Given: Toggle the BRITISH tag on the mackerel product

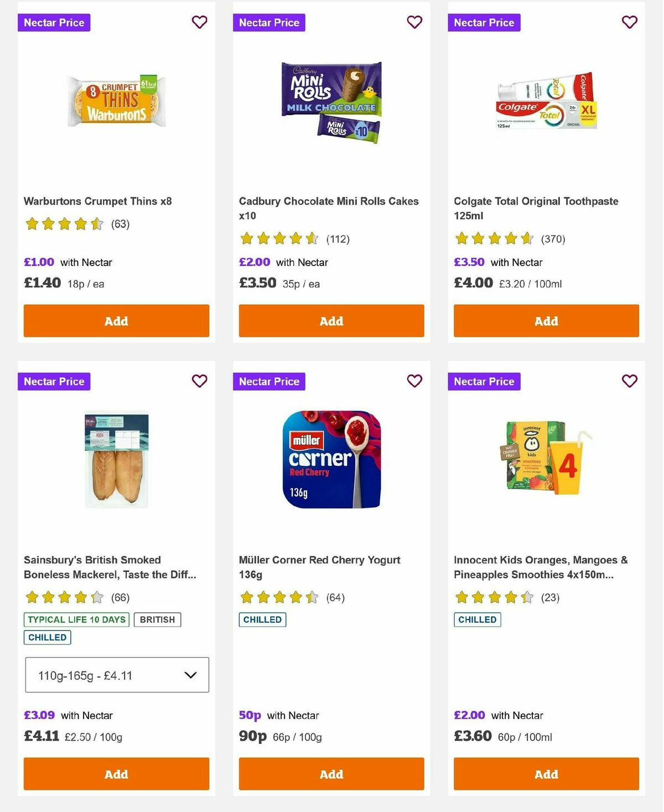Looking at the screenshot, I should (158, 620).
